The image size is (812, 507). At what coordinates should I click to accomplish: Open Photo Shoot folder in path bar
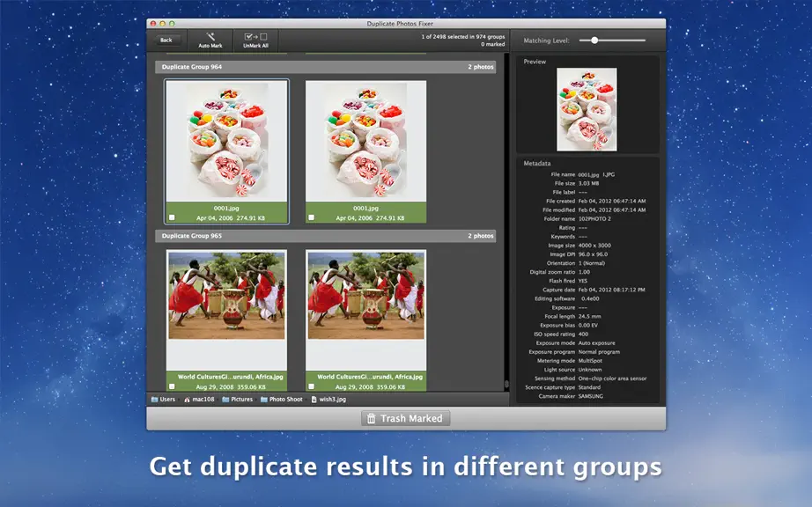point(282,400)
